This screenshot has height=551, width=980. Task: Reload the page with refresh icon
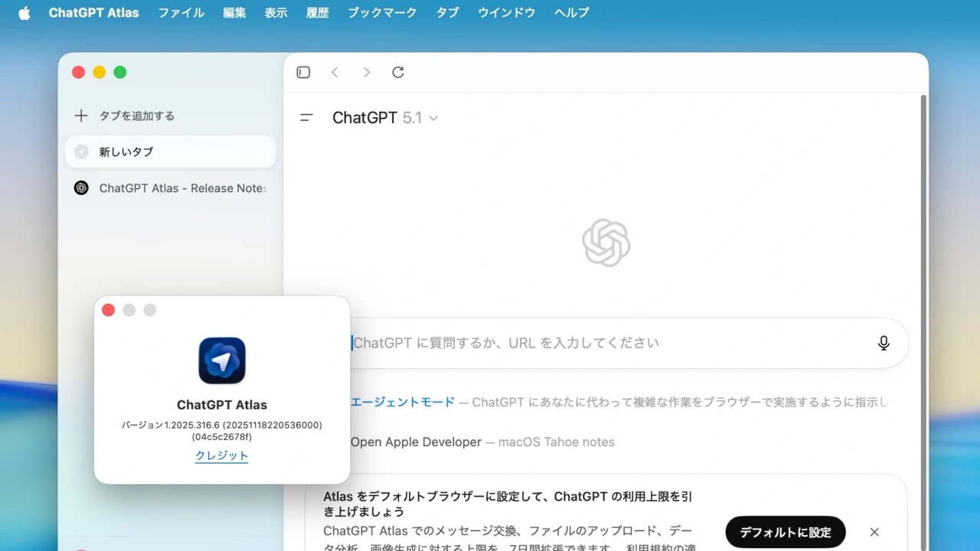398,72
